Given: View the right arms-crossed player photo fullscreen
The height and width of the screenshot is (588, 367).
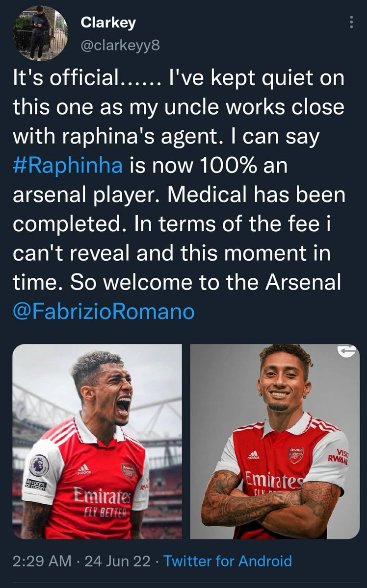Looking at the screenshot, I should tap(275, 441).
